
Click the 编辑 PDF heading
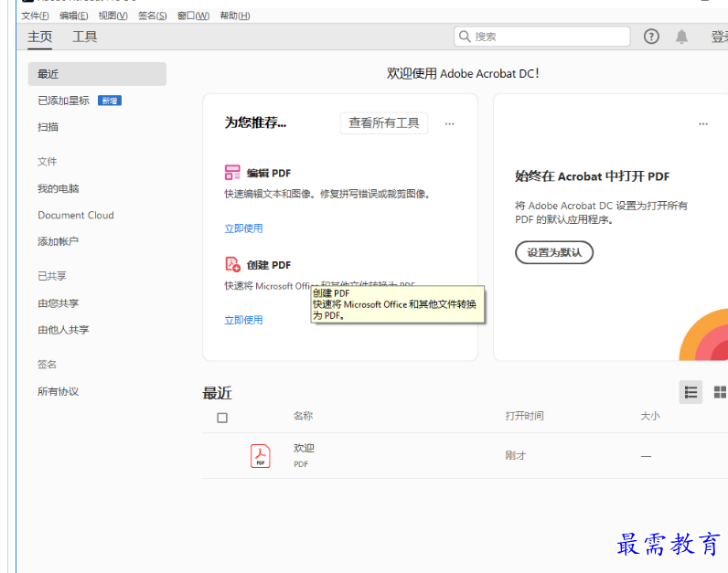coord(268,173)
